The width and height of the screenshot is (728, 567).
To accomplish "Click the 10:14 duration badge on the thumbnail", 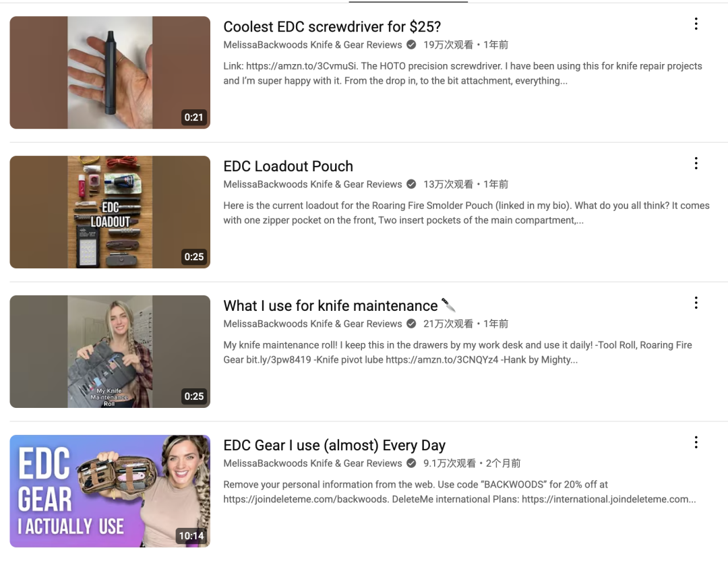I will [x=191, y=536].
